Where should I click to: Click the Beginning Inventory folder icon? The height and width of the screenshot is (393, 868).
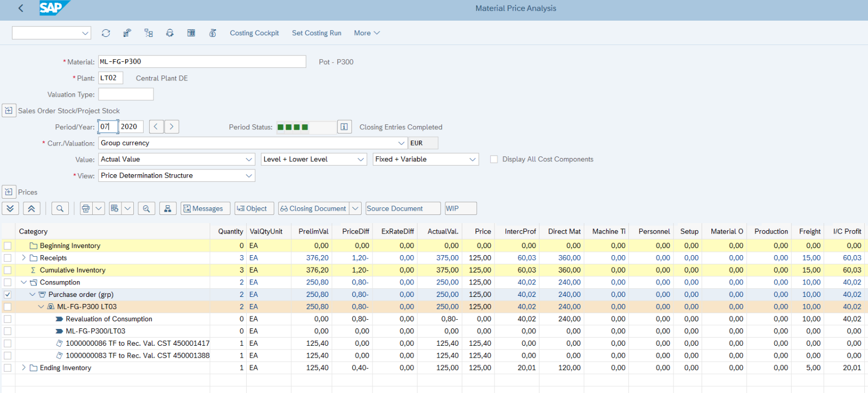pos(34,246)
